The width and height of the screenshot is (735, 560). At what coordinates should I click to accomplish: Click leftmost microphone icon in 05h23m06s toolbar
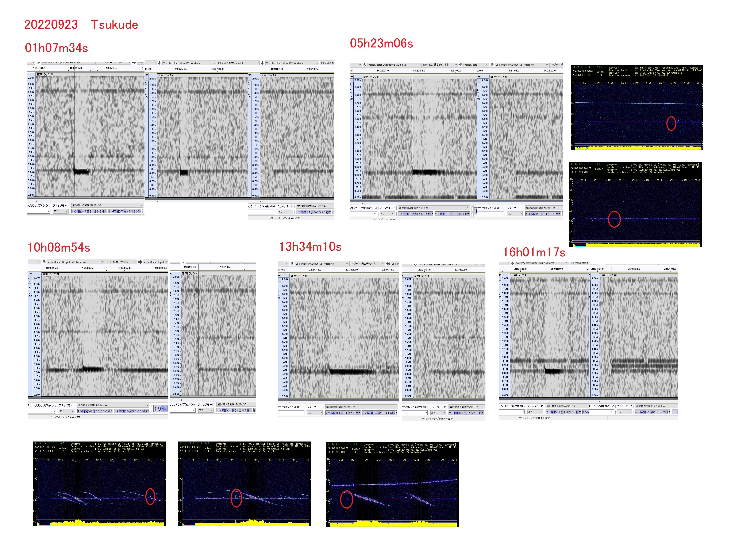[x=365, y=65]
